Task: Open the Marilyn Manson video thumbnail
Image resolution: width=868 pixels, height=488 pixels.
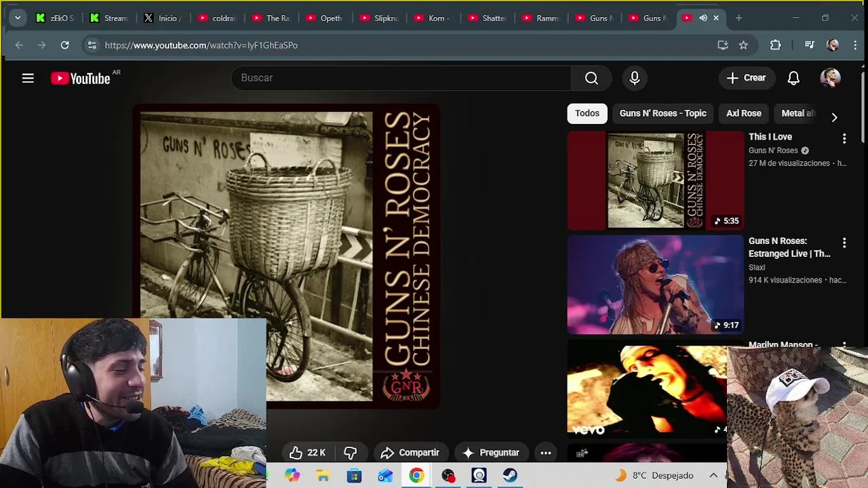Action: pos(647,390)
